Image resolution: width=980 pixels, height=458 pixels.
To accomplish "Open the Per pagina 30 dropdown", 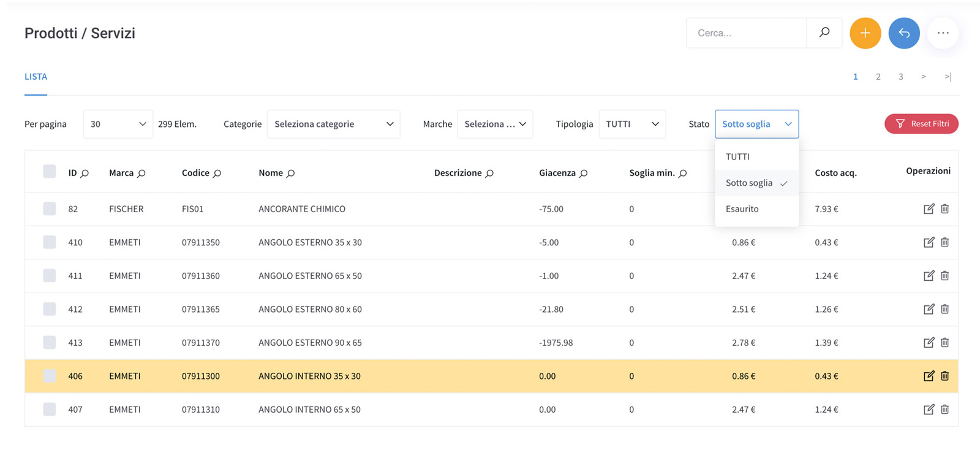I will click(x=118, y=124).
